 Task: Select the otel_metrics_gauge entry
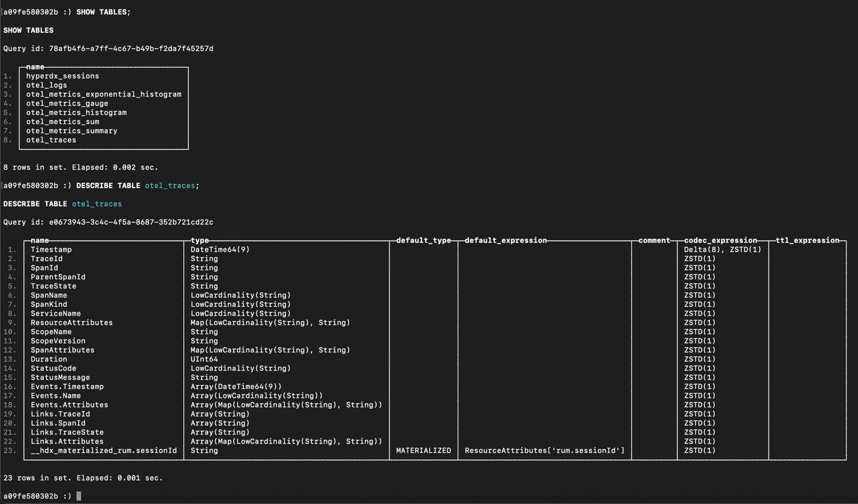tap(67, 103)
